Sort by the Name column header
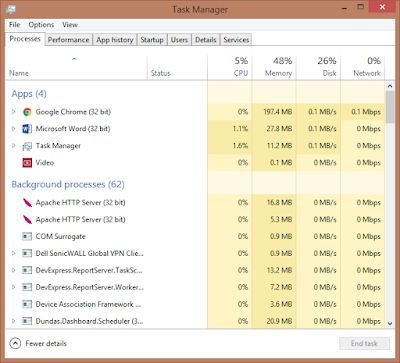The width and height of the screenshot is (400, 363). tap(76, 68)
